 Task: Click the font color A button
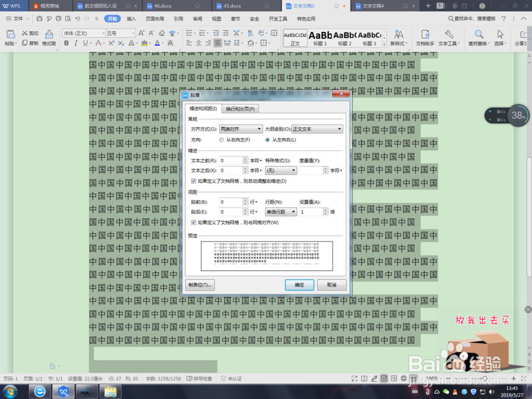point(157,43)
